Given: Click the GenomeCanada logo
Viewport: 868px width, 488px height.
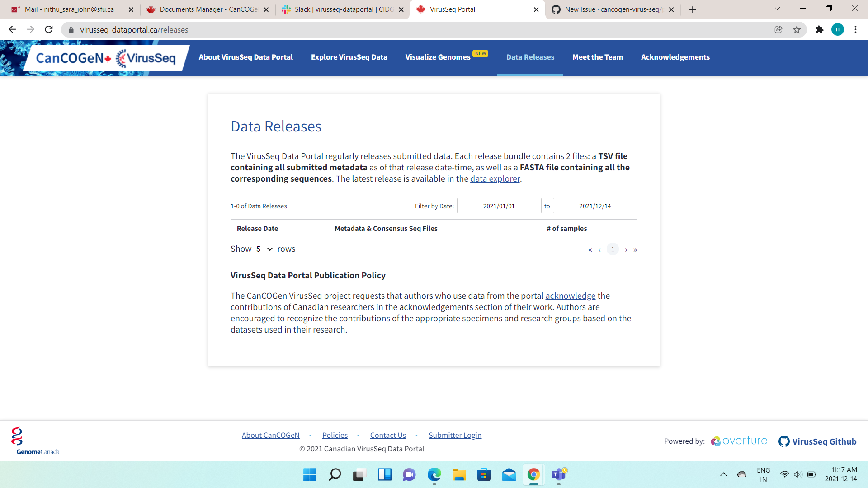Looking at the screenshot, I should [x=35, y=440].
